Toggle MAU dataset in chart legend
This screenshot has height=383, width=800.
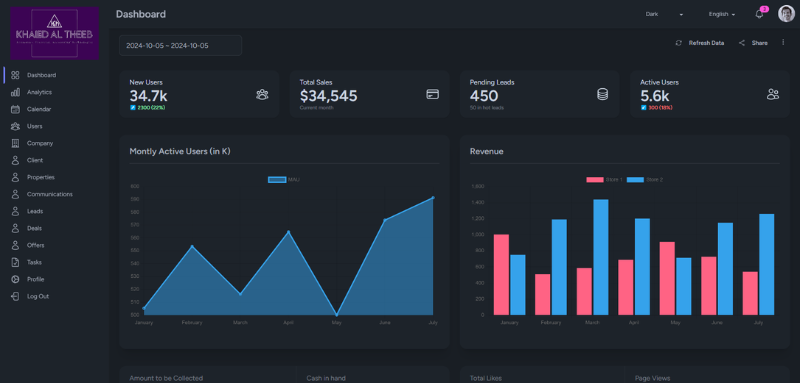tap(284, 180)
